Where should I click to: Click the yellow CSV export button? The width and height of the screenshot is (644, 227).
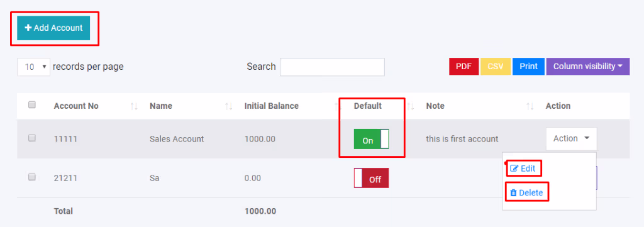click(496, 66)
